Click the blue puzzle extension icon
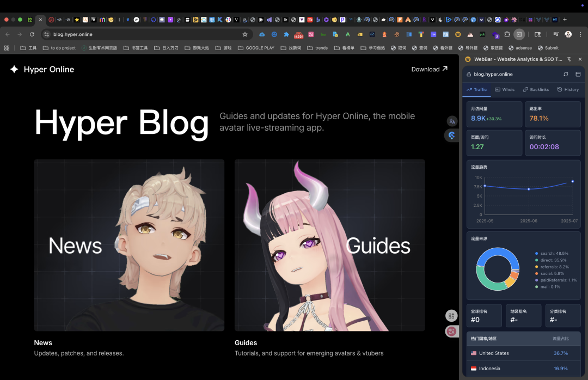588x380 pixels. tap(286, 34)
